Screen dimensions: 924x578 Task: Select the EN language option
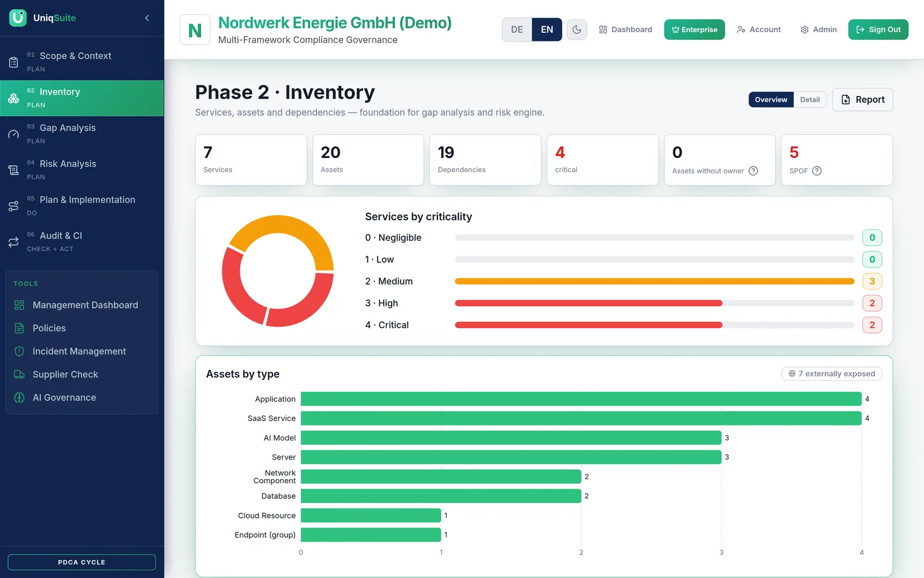point(547,29)
